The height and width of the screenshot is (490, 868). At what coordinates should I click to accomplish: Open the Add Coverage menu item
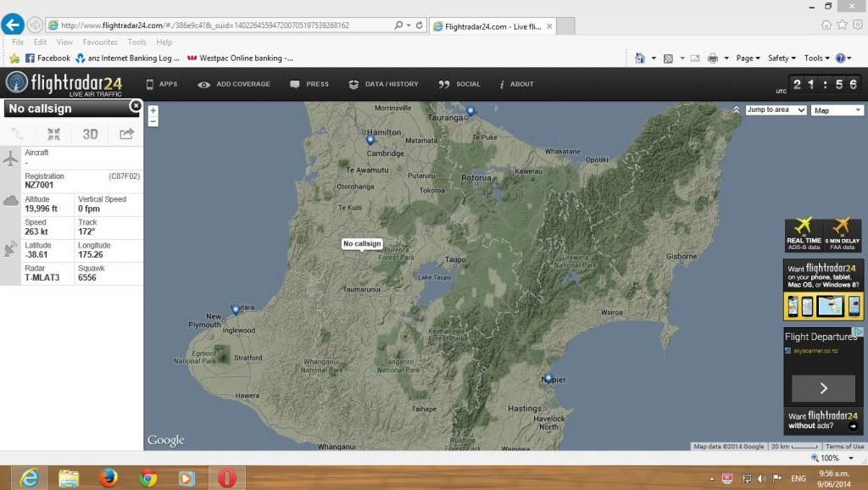pos(234,84)
